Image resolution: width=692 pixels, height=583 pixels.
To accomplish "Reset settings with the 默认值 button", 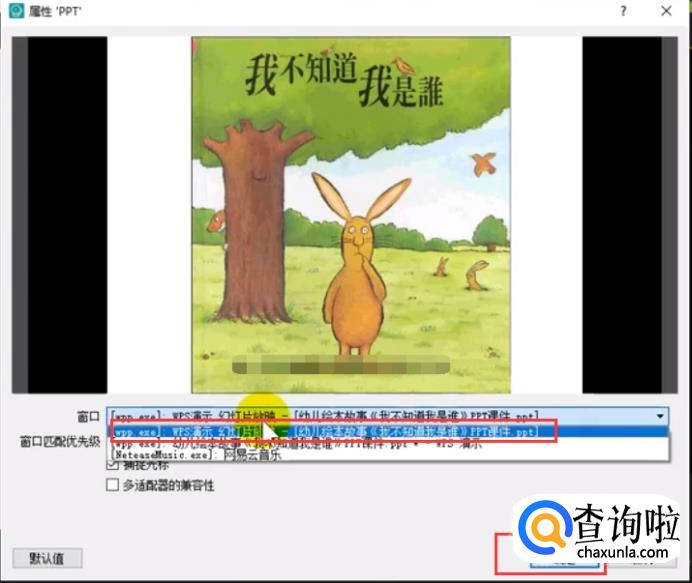I will click(x=47, y=558).
